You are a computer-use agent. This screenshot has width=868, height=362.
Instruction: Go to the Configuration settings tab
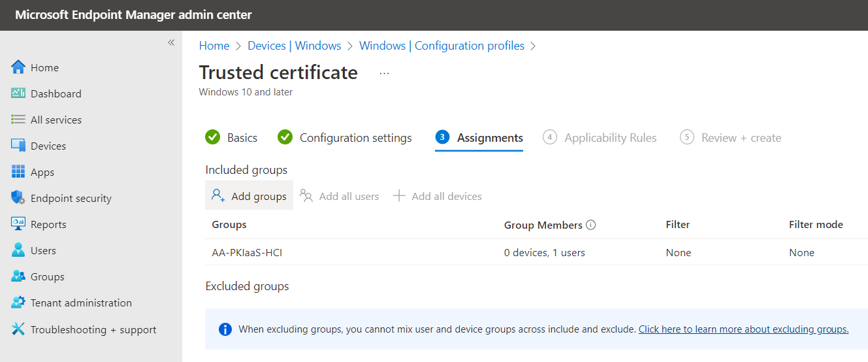pos(345,138)
